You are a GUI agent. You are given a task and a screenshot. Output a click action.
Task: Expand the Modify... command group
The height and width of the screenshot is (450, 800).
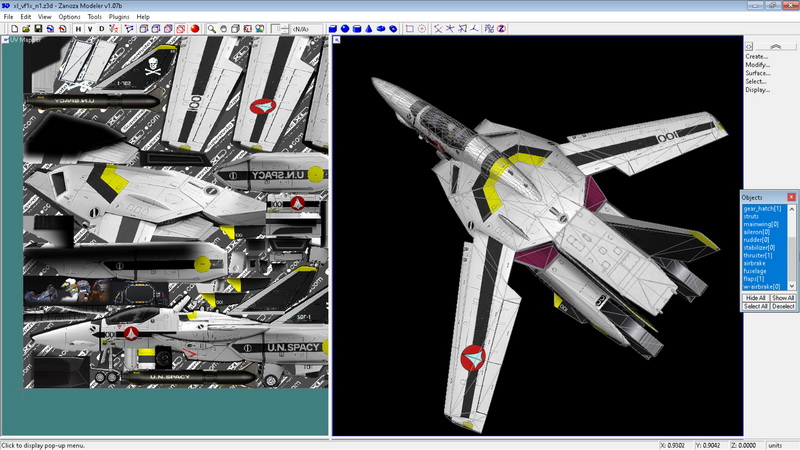click(x=758, y=65)
